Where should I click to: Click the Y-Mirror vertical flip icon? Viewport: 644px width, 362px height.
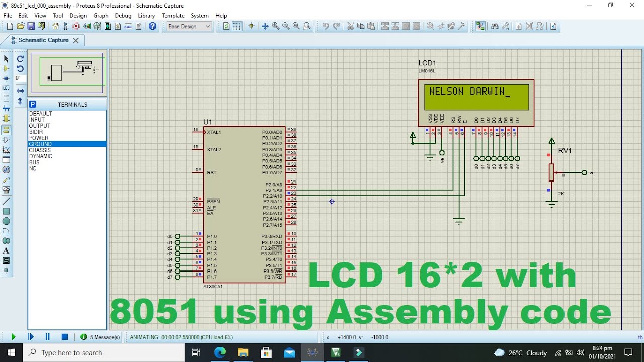(20, 101)
